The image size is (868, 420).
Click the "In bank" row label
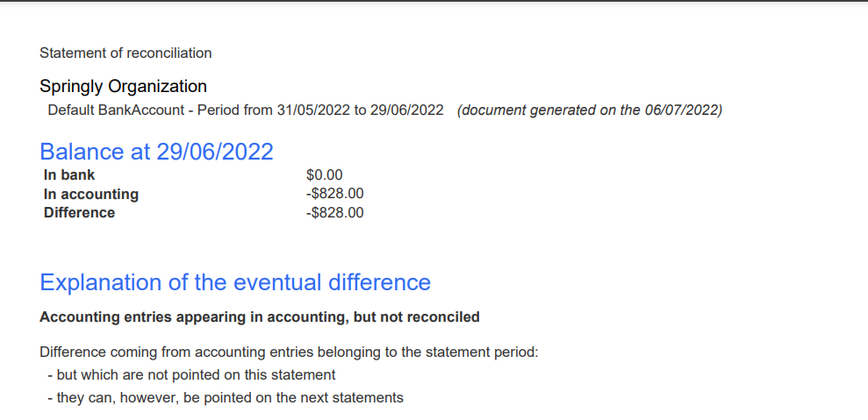click(x=69, y=175)
